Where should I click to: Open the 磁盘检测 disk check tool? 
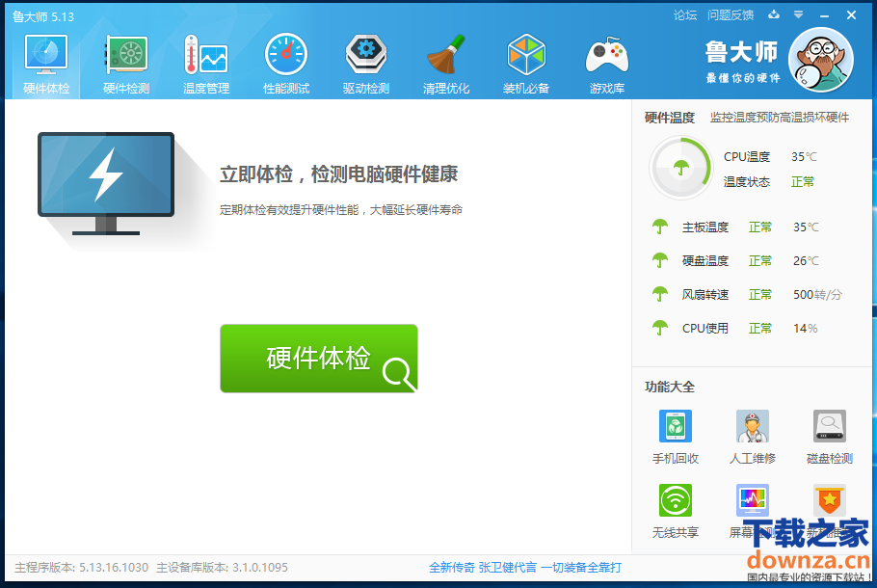point(829,427)
